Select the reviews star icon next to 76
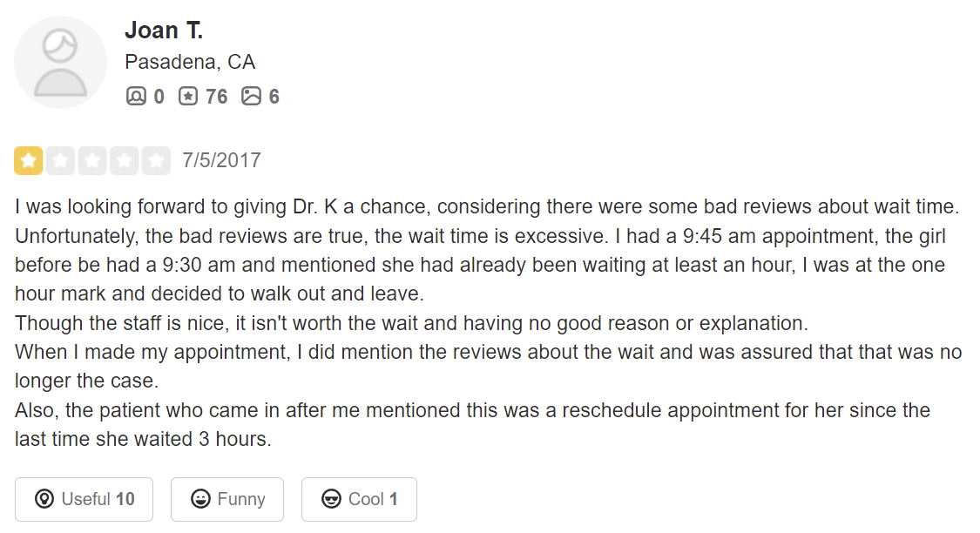This screenshot has width=980, height=533. [x=188, y=96]
